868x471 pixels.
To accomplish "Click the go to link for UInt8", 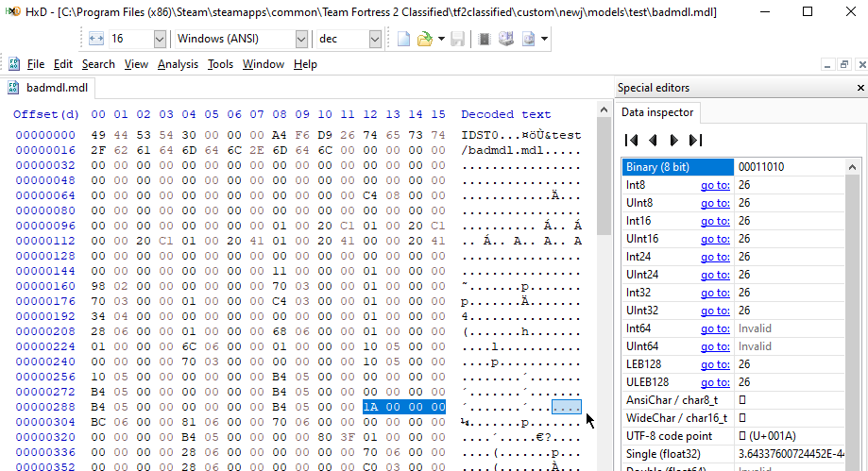I will (x=715, y=203).
